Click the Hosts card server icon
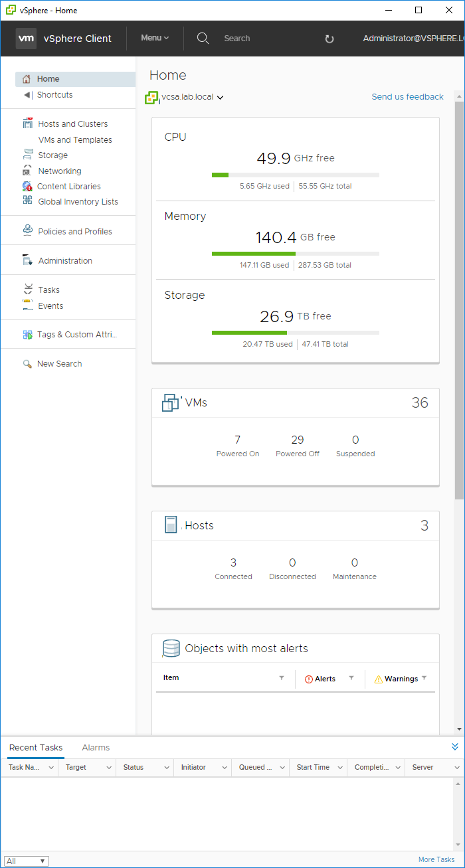This screenshot has height=868, width=465. coord(171,525)
